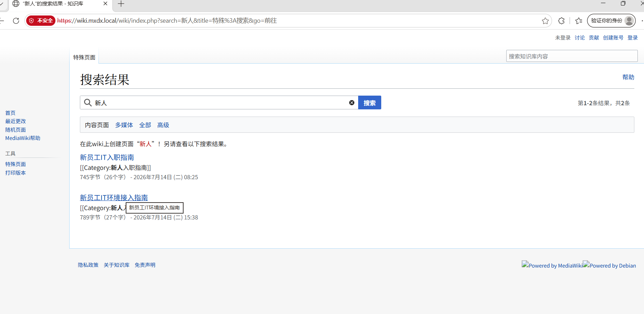Image resolution: width=644 pixels, height=314 pixels.
Task: Clear the 新人 search query
Action: (x=352, y=102)
